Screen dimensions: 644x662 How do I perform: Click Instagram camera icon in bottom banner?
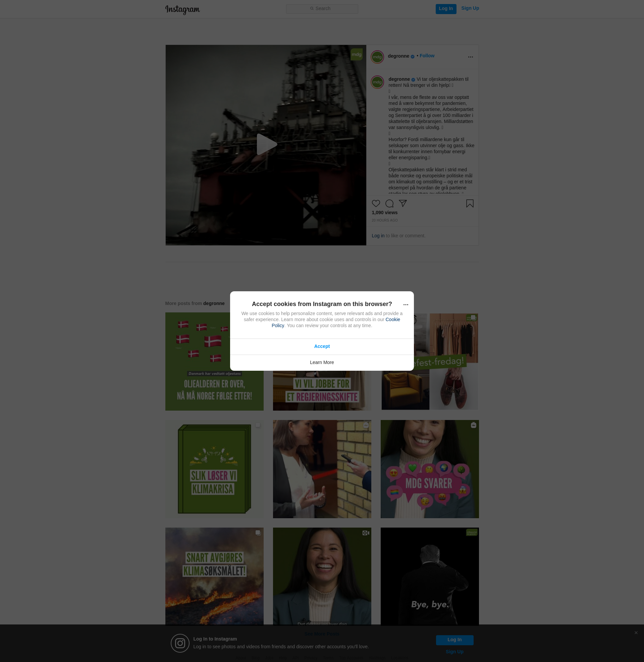pos(180,643)
